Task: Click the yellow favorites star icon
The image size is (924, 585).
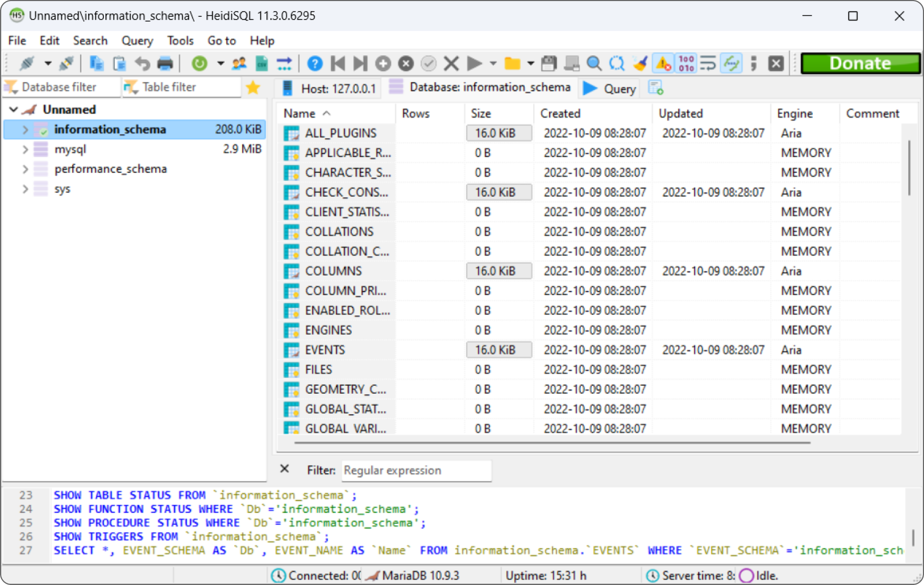Action: pyautogui.click(x=253, y=87)
